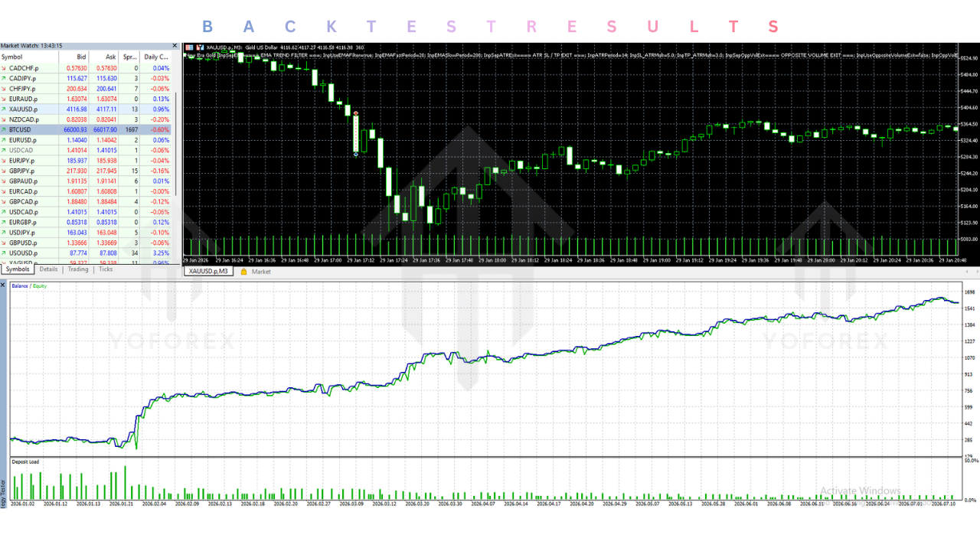The width and height of the screenshot is (980, 551).
Task: Open the Market tab beside the chart tab
Action: pos(261,272)
